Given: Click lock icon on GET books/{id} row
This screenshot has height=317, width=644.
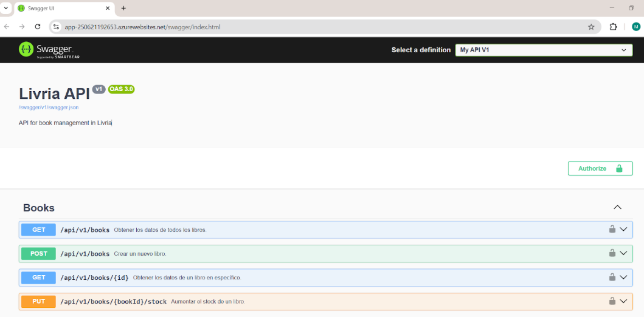Looking at the screenshot, I should pyautogui.click(x=612, y=277).
